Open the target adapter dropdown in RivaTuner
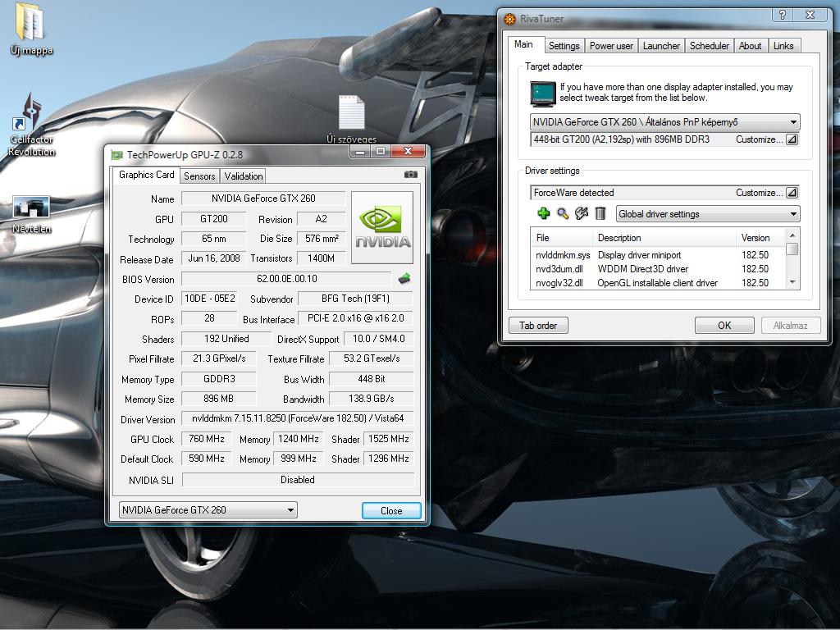This screenshot has height=630, width=840. coord(664,122)
